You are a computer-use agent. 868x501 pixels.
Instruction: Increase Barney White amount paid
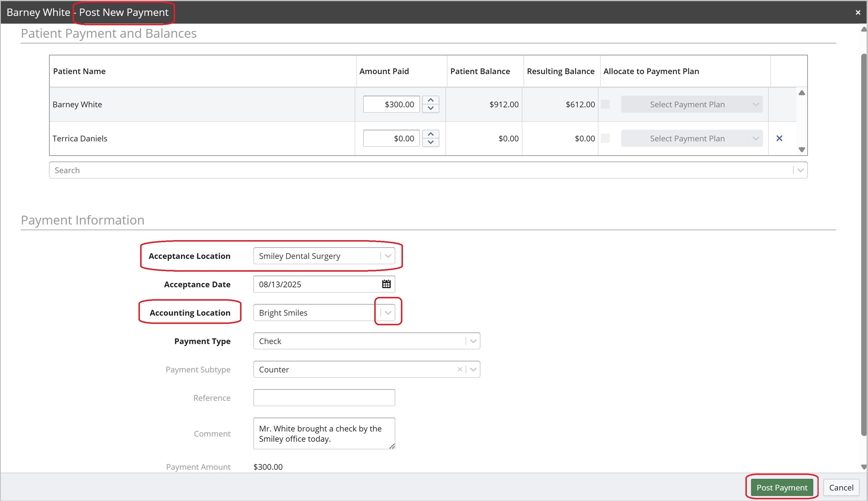[x=431, y=100]
